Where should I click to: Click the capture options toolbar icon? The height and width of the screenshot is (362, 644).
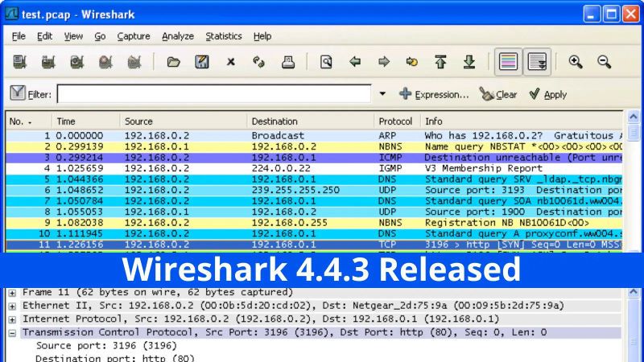pos(48,62)
